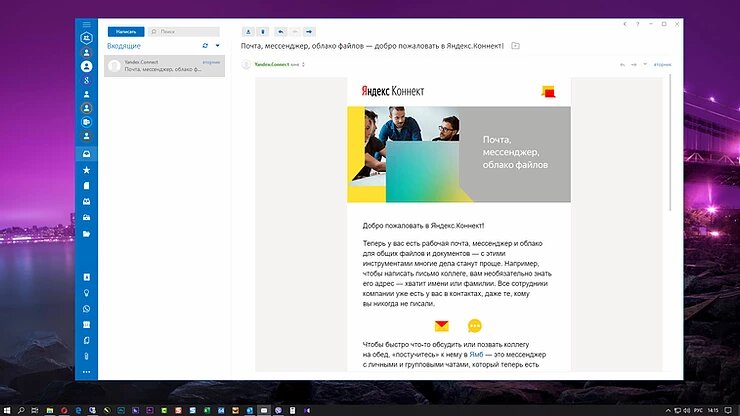Image resolution: width=740 pixels, height=416 pixels.
Task: Click the yellow mail envelope icon in email
Action: coord(441,326)
